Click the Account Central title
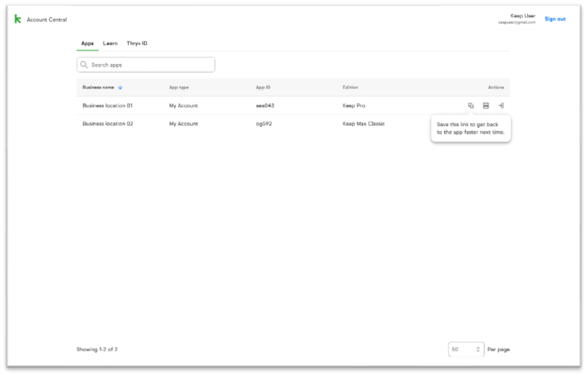Viewport: 588px width, 376px height. coord(46,19)
